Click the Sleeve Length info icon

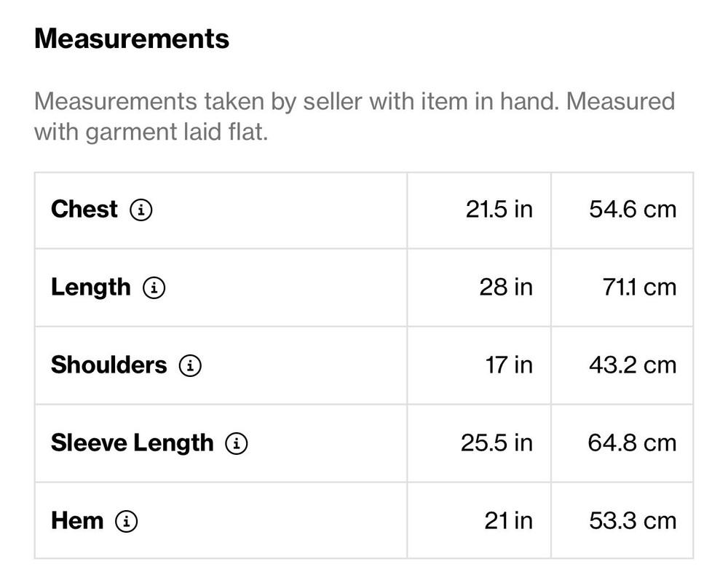click(x=237, y=443)
